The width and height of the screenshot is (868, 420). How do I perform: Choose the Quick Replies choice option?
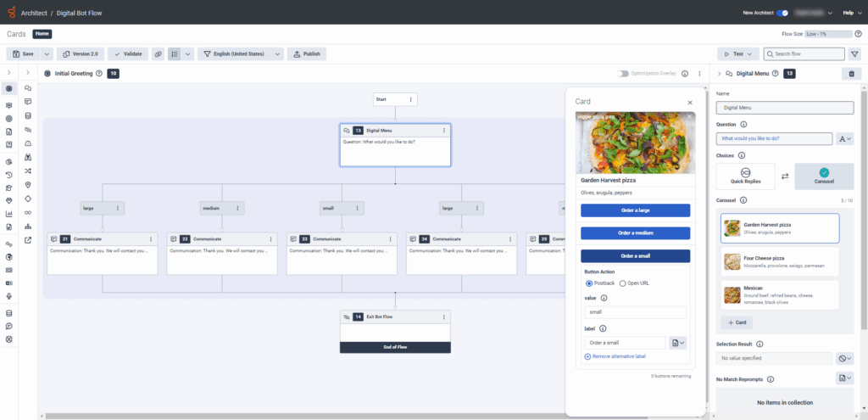coord(745,176)
